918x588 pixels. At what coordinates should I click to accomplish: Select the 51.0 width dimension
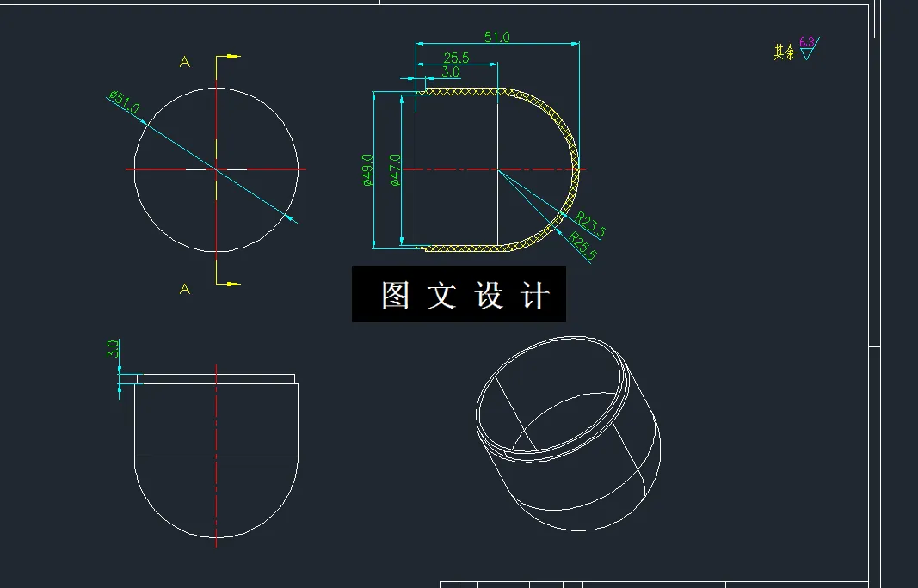pos(497,37)
